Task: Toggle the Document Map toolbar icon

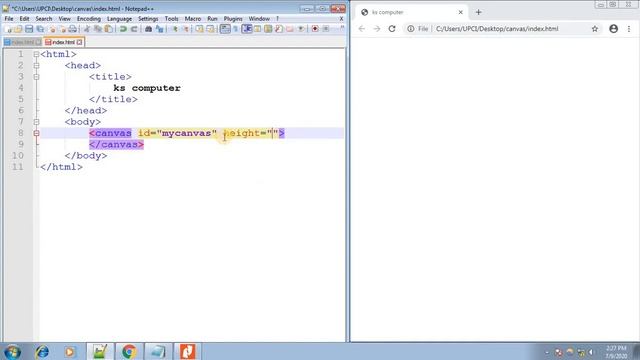Action: [268, 29]
